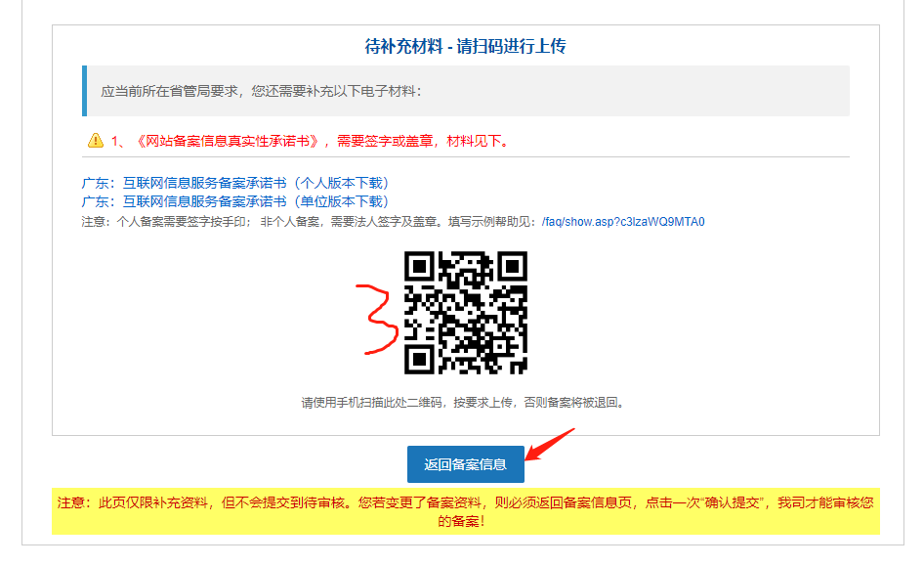Click the 请使用手机扫描此处二维码 instruction text
924x566 pixels.
tap(465, 402)
